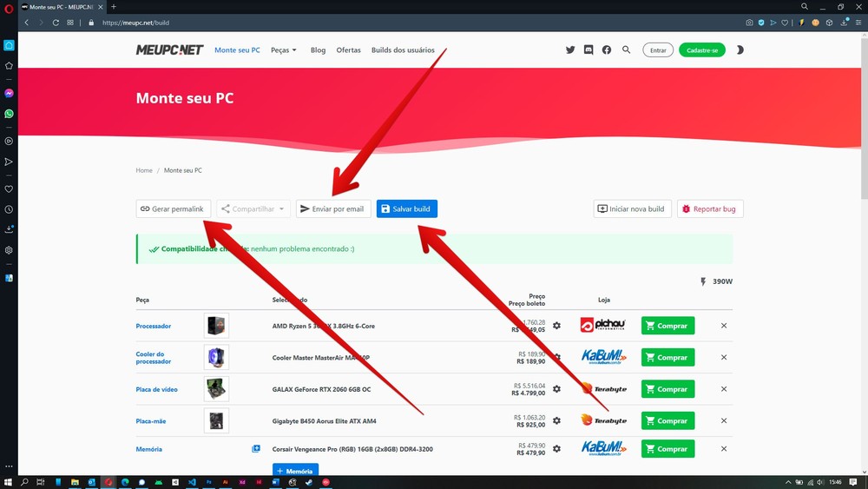Image resolution: width=868 pixels, height=489 pixels.
Task: Open the MeuPC Discord link
Action: (589, 50)
